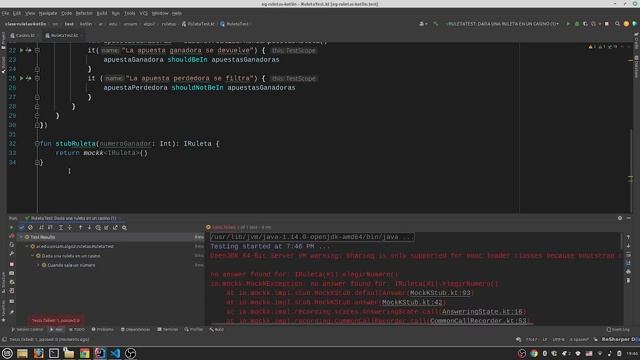640x360 pixels.
Task: Open Run panel settings gear
Action: coord(620,218)
